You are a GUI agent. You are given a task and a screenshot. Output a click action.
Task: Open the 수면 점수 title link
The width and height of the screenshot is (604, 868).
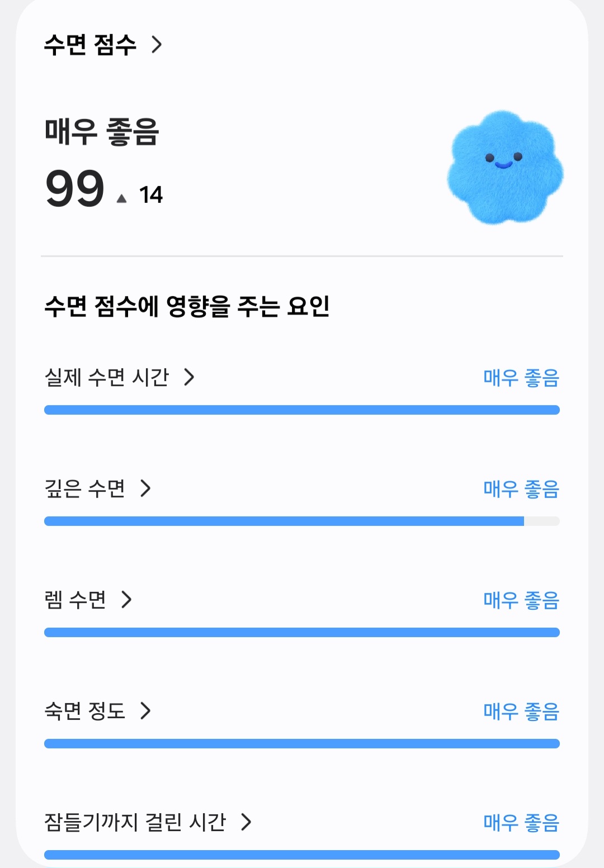pos(90,45)
